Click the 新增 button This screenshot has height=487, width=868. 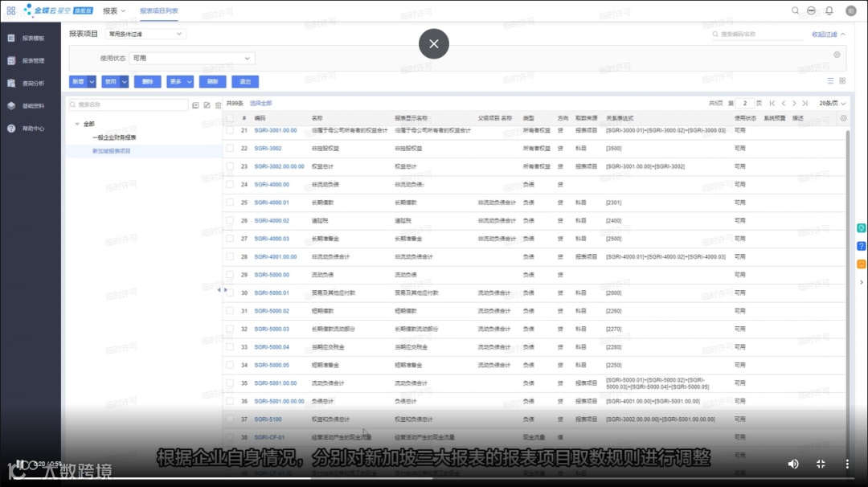pos(78,82)
